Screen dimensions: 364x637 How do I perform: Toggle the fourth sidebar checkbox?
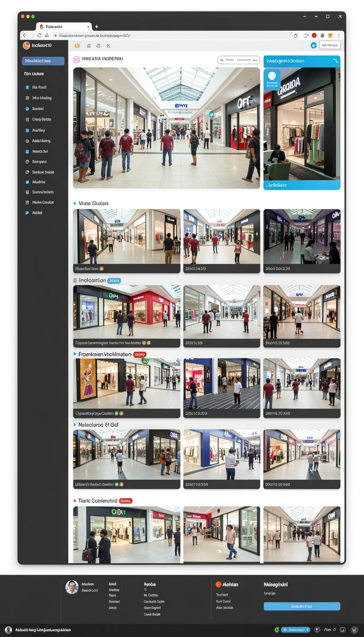click(27, 119)
